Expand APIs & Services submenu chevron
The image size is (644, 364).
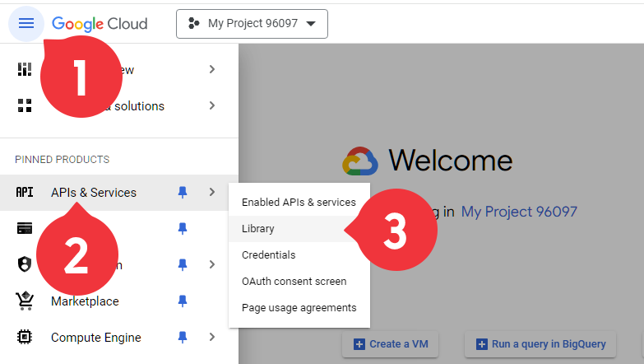tap(212, 192)
